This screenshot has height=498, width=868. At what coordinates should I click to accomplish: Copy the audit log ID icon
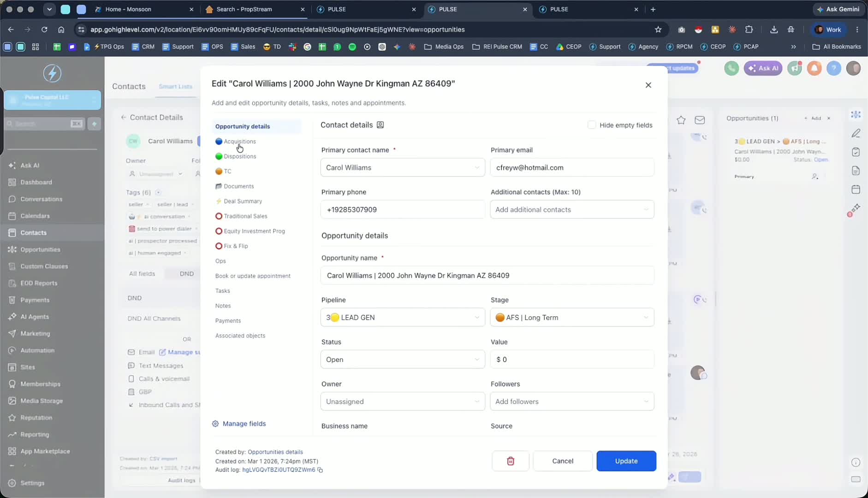(x=320, y=470)
